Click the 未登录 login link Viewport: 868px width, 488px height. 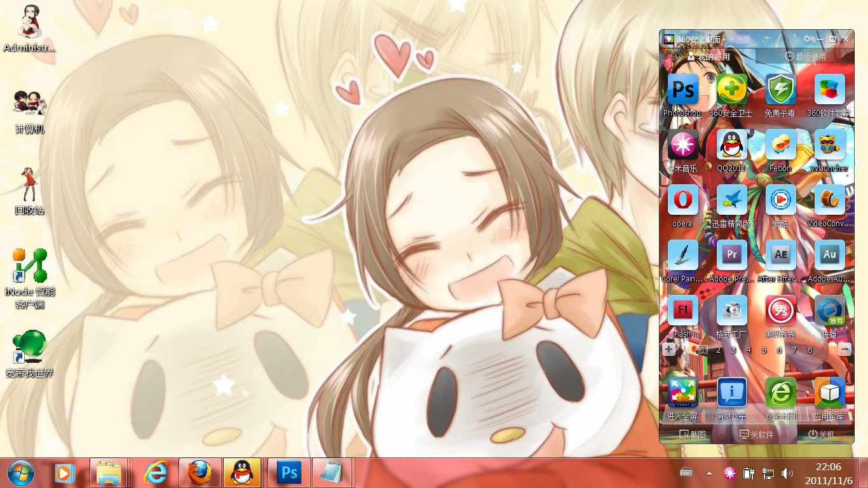[x=739, y=39]
